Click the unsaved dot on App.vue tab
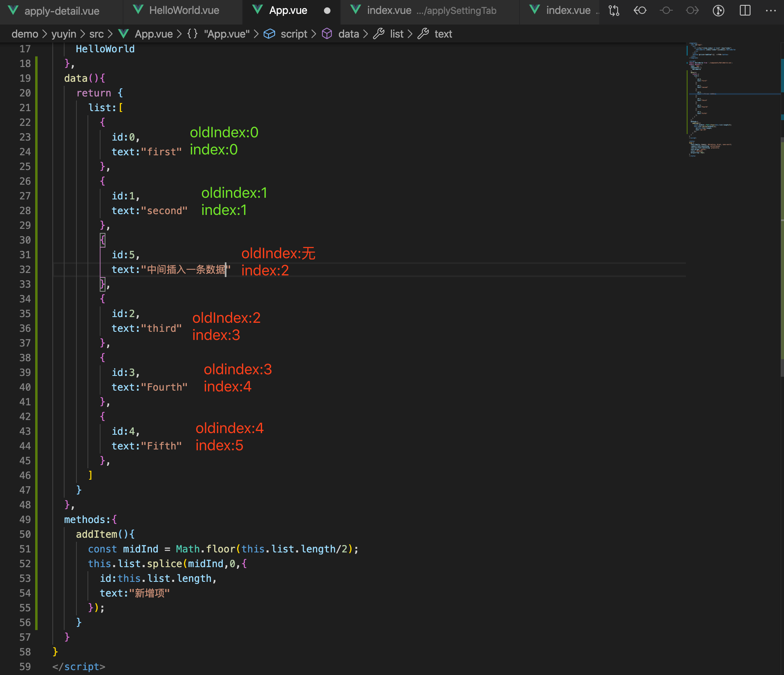 pyautogui.click(x=327, y=11)
